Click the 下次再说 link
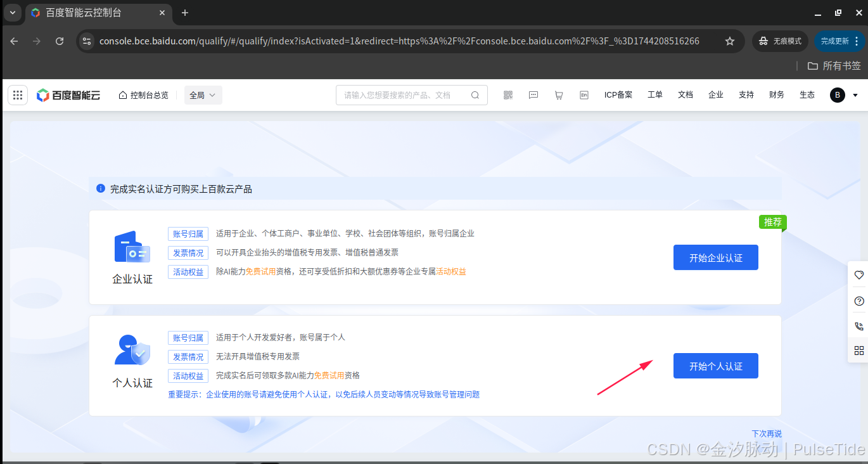 (767, 434)
